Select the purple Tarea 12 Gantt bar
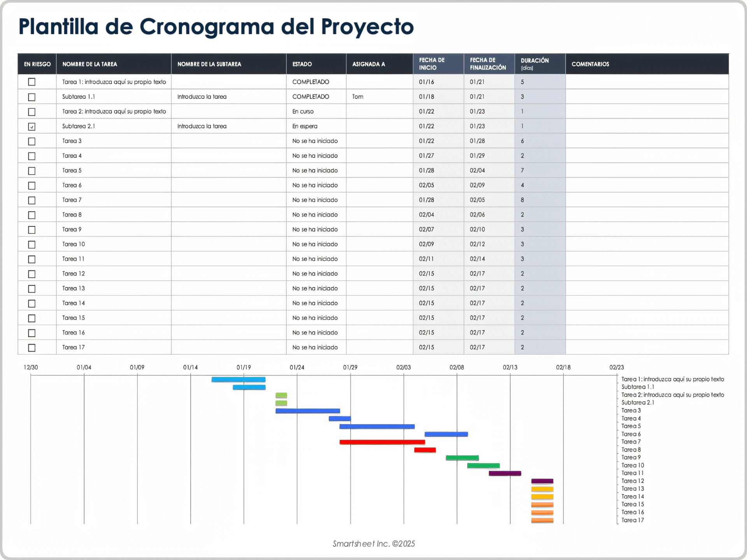This screenshot has height=560, width=747. (x=542, y=481)
